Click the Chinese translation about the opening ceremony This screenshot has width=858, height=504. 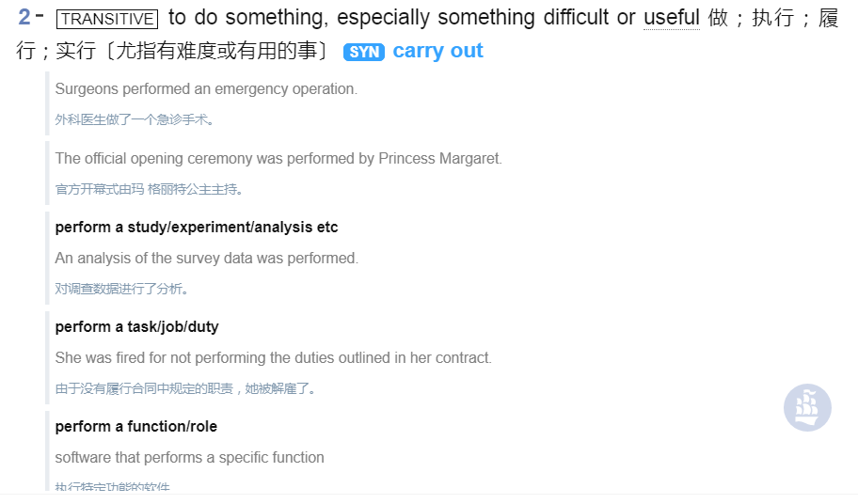(x=150, y=189)
